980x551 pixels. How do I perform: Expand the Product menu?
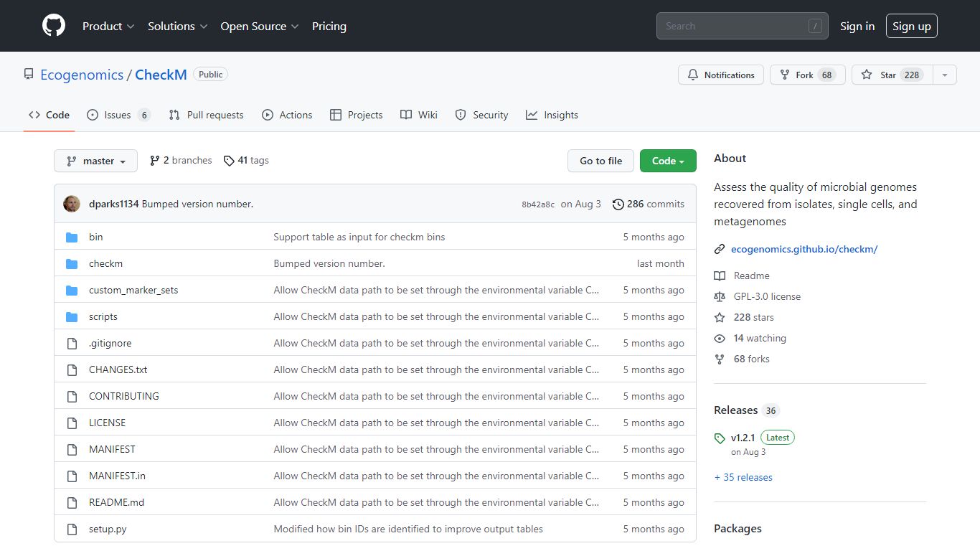[x=108, y=26]
